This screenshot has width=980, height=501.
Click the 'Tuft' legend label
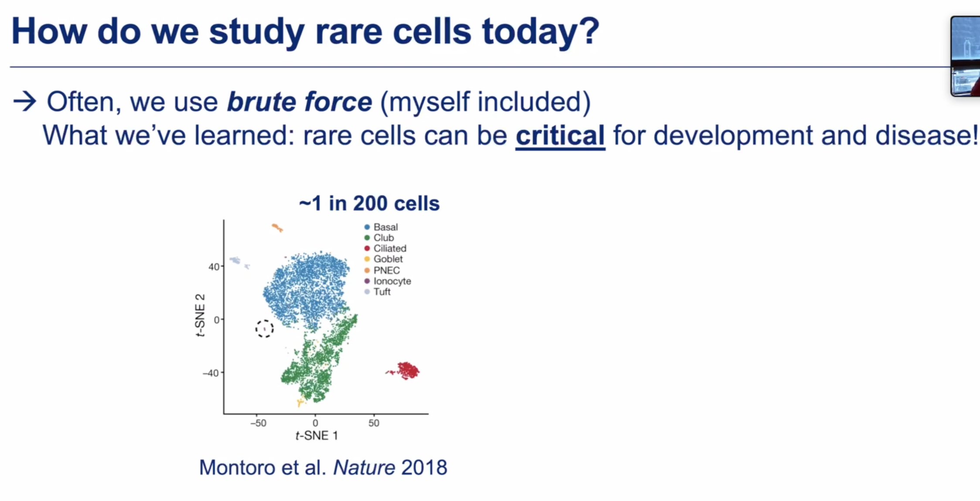(x=382, y=292)
